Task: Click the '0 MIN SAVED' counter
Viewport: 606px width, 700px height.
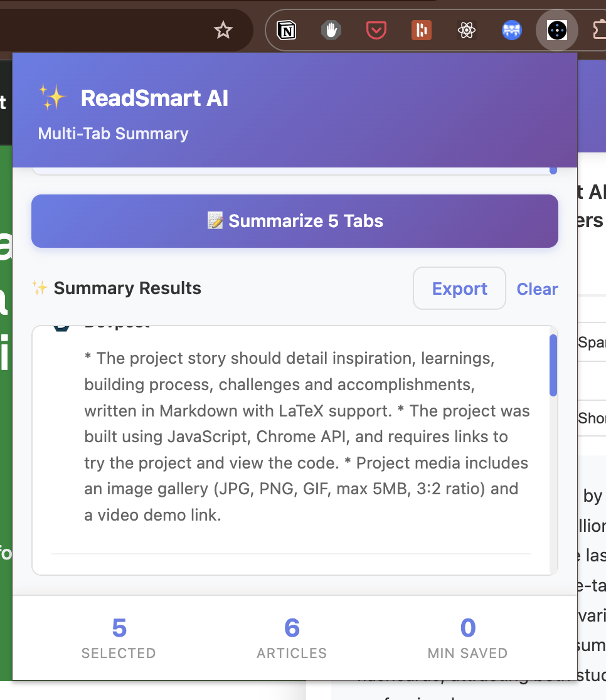Action: (467, 637)
